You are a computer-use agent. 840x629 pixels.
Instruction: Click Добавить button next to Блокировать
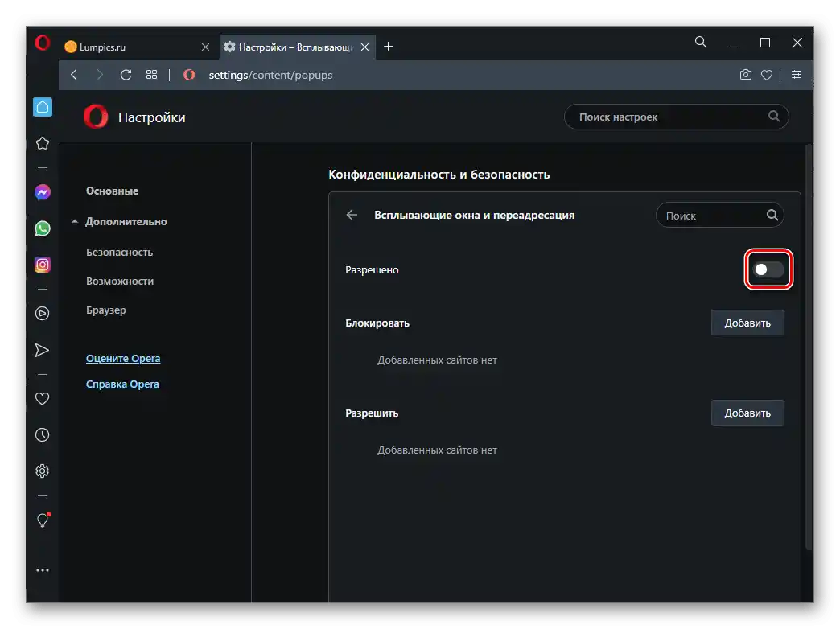pos(747,323)
